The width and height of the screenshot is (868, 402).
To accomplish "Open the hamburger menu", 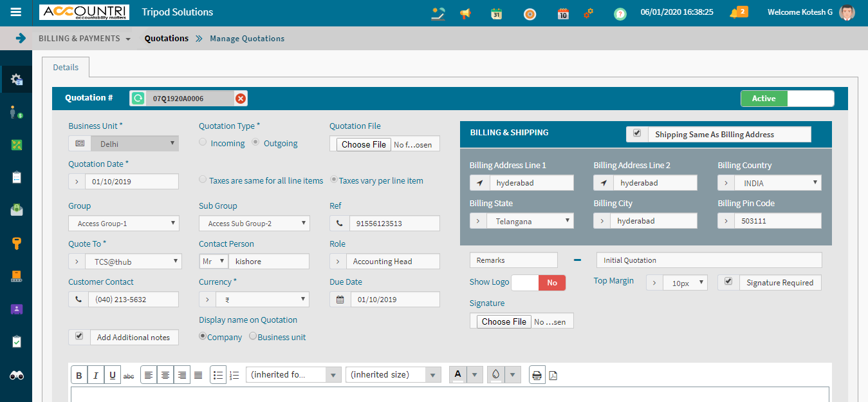I will 16,12.
